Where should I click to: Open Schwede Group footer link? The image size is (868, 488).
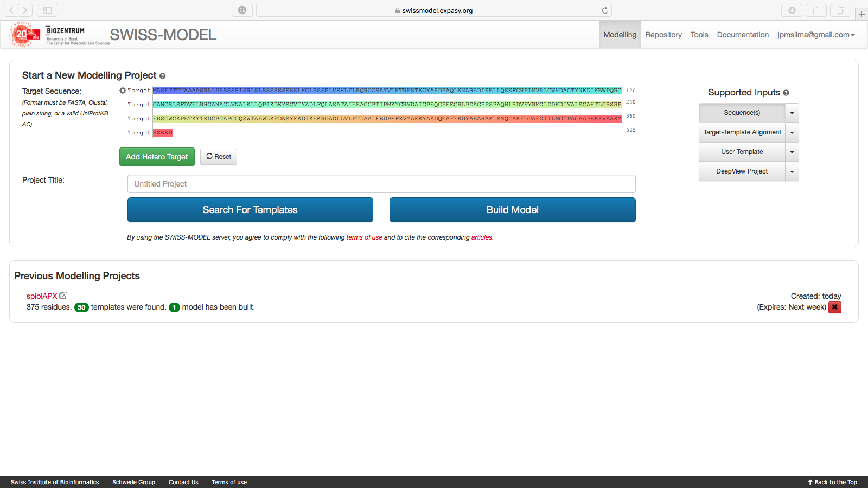coord(133,482)
